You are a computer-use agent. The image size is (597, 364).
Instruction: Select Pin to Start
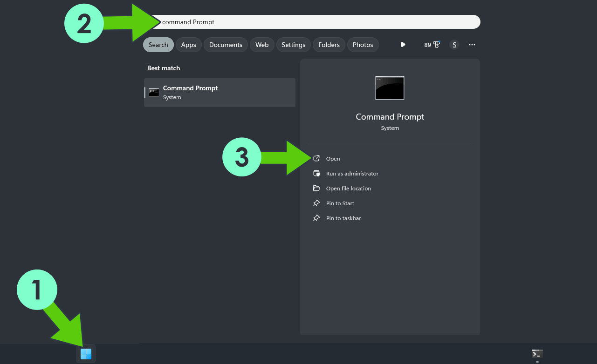coord(340,203)
